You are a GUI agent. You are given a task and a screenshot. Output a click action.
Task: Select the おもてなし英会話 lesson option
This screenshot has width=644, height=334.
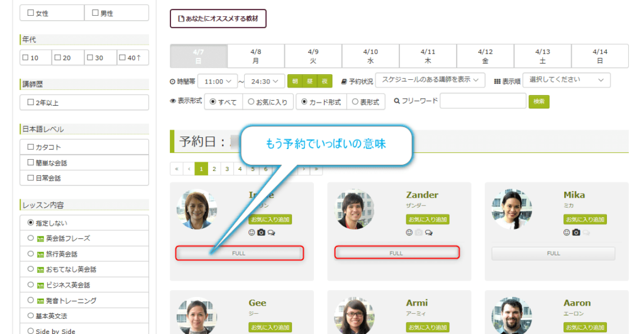click(30, 269)
